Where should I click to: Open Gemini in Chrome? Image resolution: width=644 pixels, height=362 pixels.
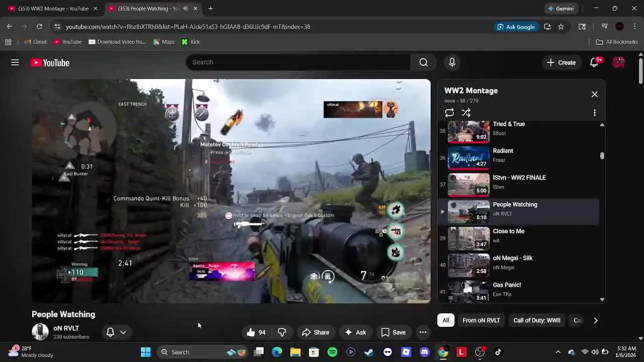pos(560,9)
